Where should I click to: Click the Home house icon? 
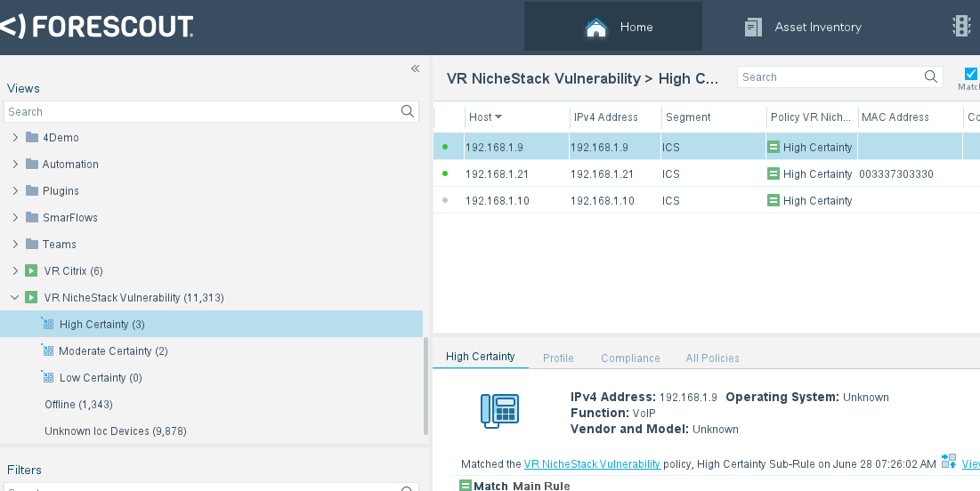pyautogui.click(x=595, y=28)
